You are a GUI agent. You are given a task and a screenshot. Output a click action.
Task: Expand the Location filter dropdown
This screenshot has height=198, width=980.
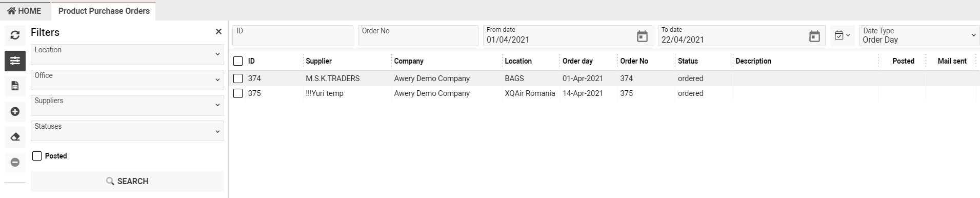[127, 54]
